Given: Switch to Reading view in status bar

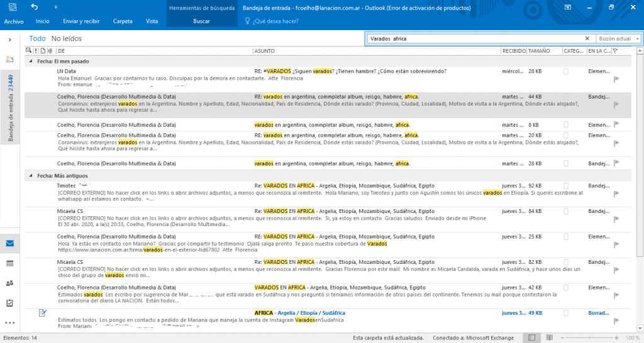Looking at the screenshot, I should pos(550,338).
